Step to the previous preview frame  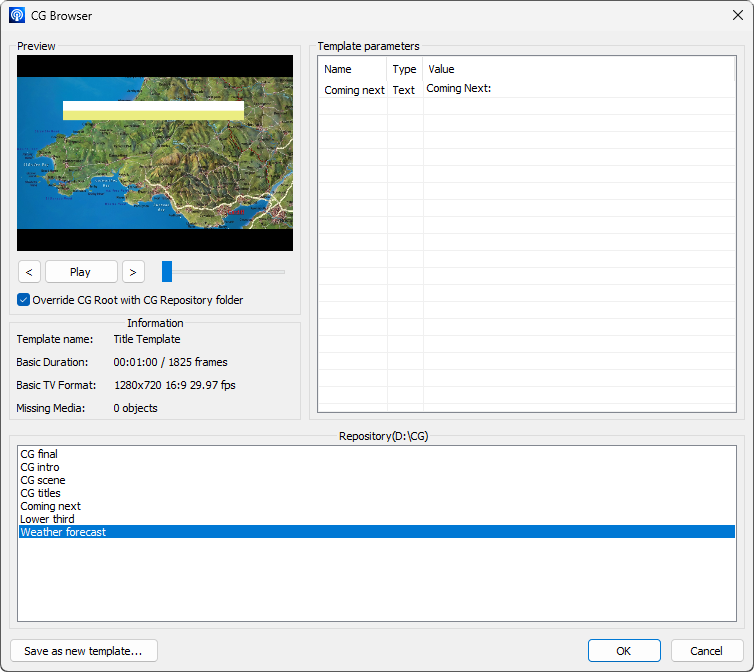[29, 272]
